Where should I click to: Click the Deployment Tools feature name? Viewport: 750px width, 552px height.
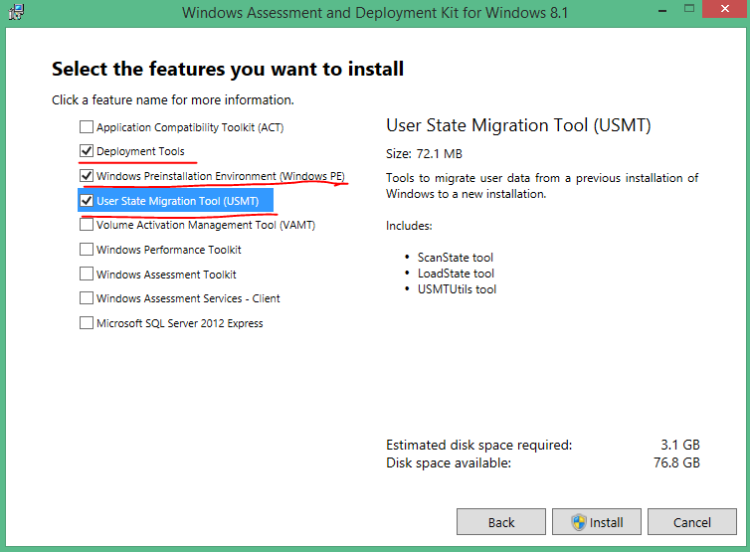(x=140, y=152)
